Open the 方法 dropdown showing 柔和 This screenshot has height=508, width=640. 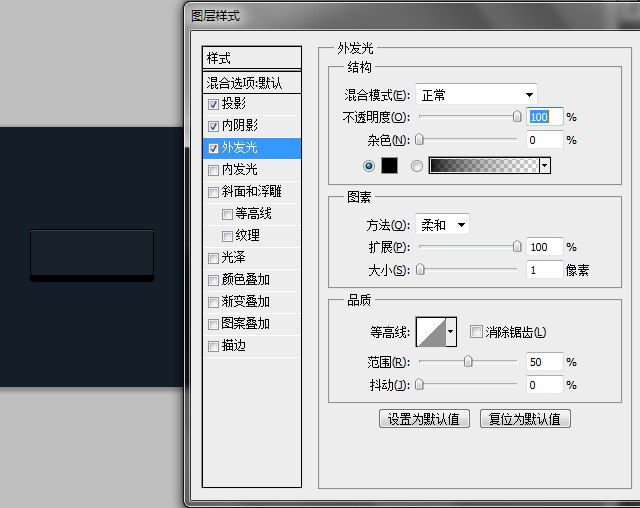pyautogui.click(x=442, y=224)
